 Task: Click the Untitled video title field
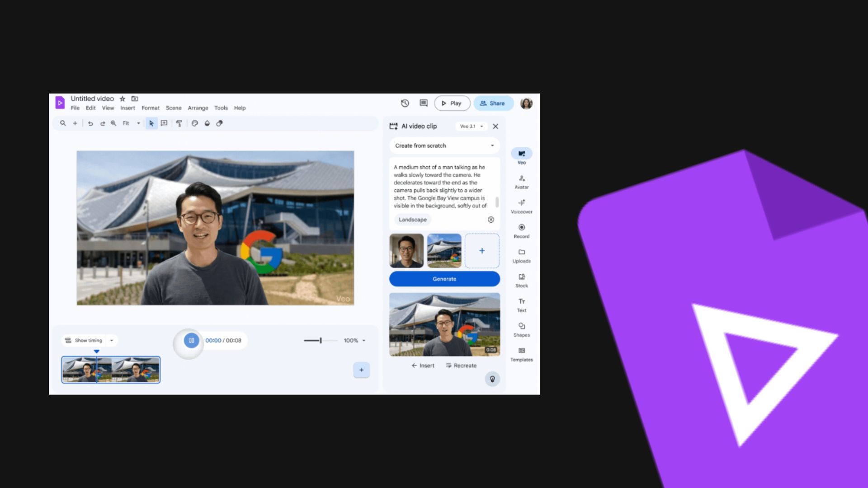click(x=92, y=99)
